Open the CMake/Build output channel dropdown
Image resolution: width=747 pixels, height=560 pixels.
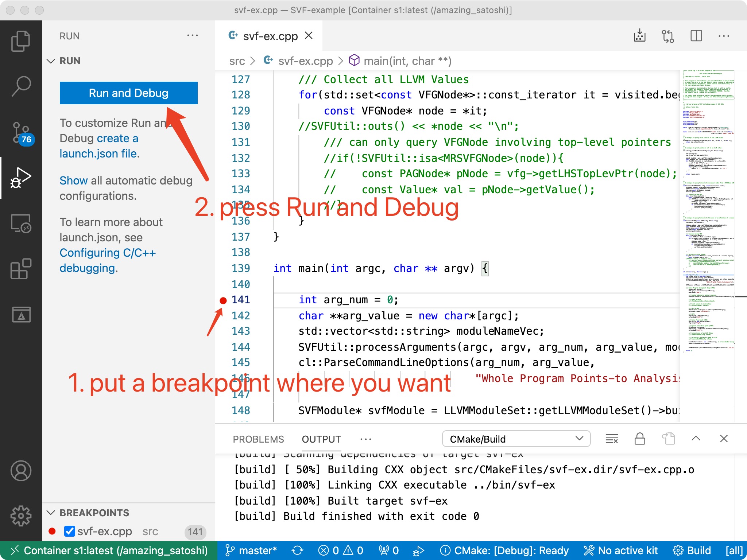point(516,439)
